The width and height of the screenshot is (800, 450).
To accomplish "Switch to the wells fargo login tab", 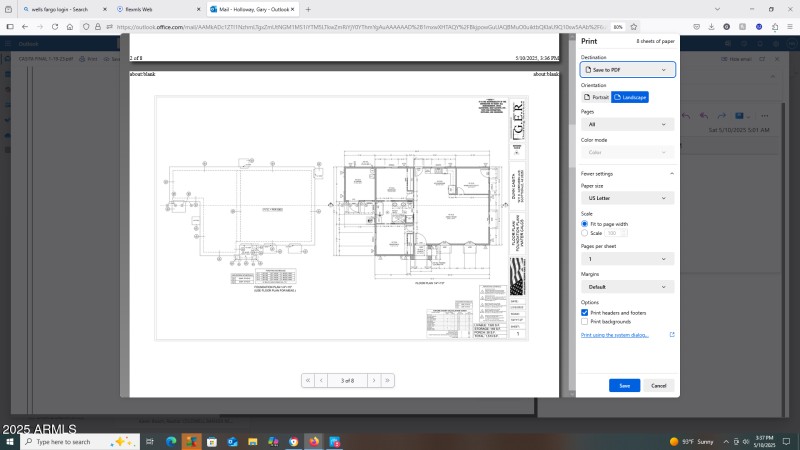I will 58,9.
